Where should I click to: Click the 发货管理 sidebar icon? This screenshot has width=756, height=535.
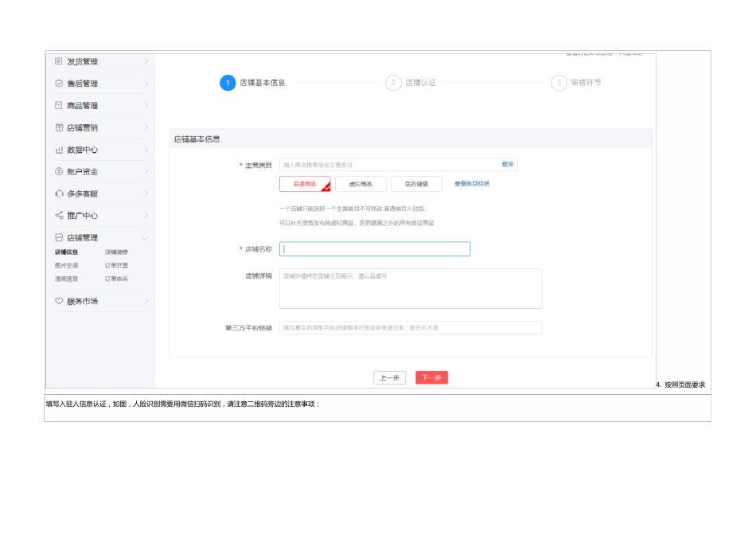tap(58, 61)
